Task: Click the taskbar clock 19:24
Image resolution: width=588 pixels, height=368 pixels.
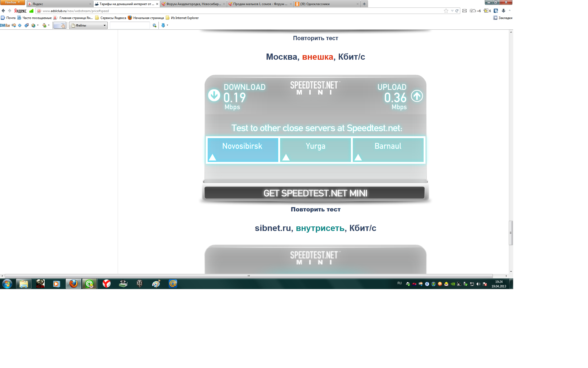Action: click(x=499, y=284)
